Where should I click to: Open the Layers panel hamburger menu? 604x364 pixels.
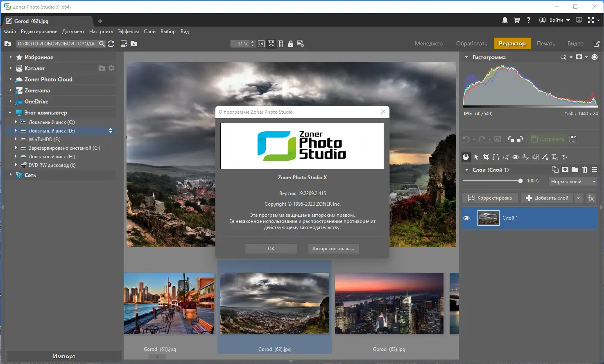(x=595, y=169)
